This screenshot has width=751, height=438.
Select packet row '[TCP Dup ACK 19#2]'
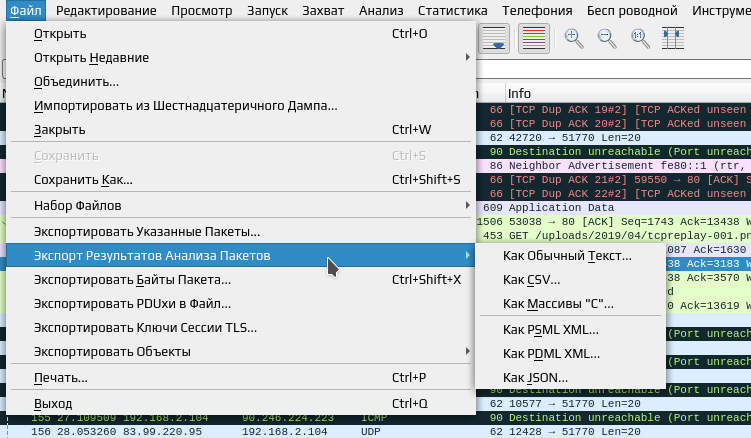tap(614, 110)
